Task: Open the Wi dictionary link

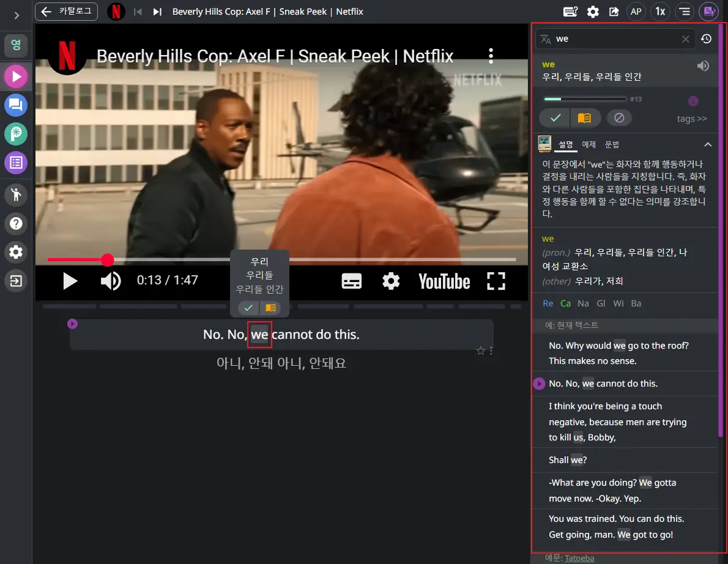Action: pos(618,303)
